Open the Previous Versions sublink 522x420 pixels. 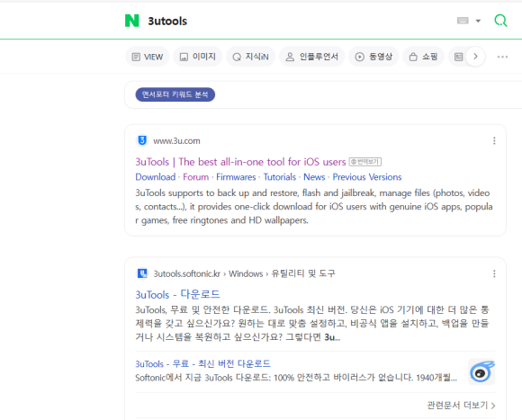point(367,177)
